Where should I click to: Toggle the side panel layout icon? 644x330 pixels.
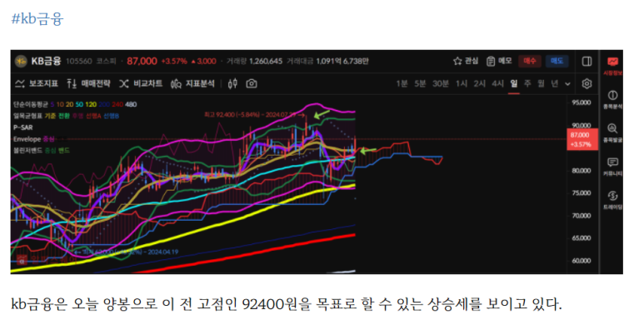pos(587,61)
